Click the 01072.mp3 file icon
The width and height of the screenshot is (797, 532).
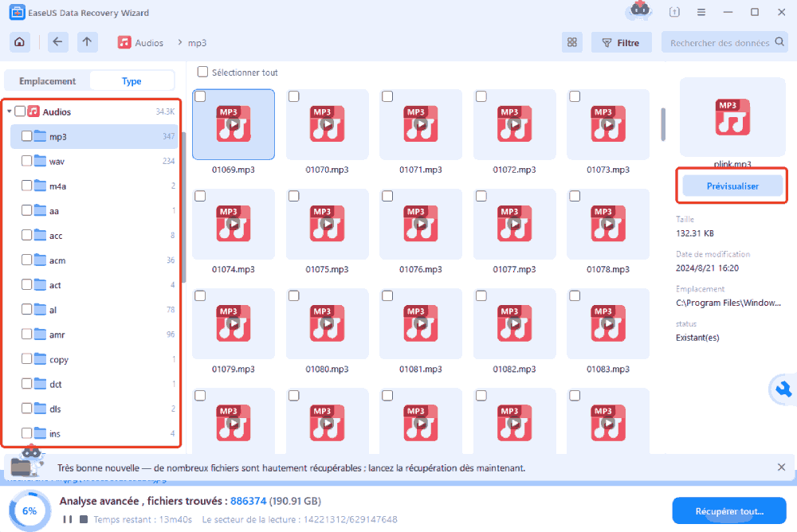pos(514,124)
